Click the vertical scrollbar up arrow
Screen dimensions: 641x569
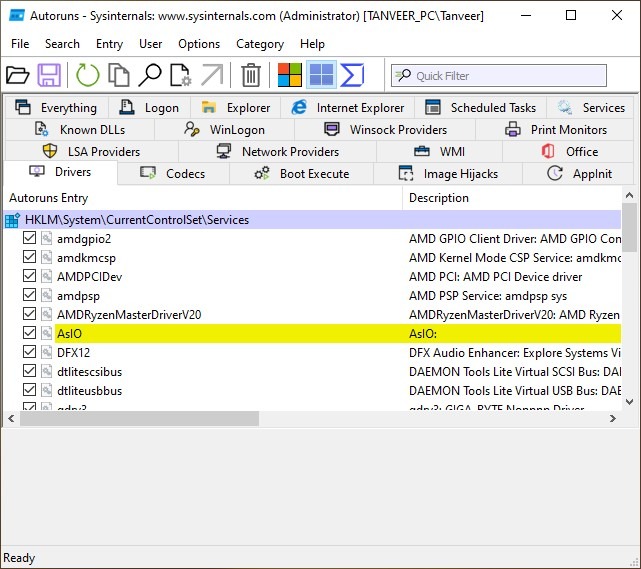click(x=630, y=196)
